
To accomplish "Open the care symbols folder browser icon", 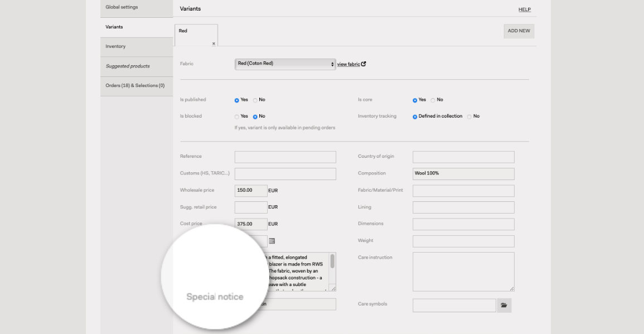I will [x=504, y=305].
